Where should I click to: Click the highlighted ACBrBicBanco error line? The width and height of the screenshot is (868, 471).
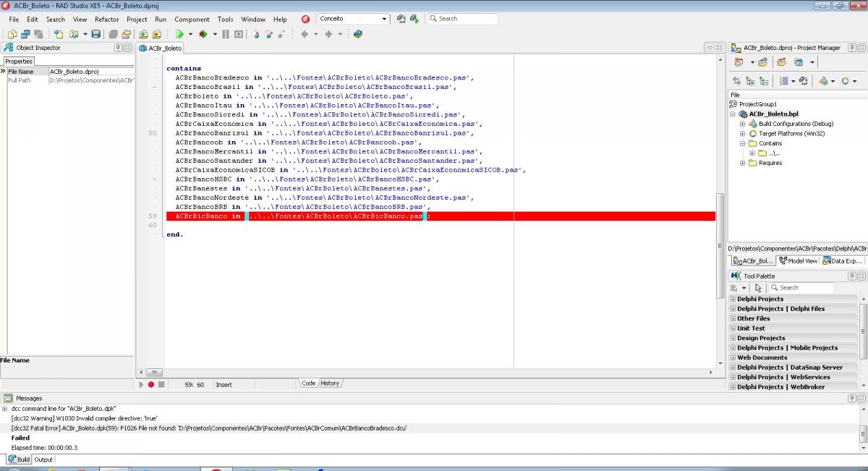point(441,216)
